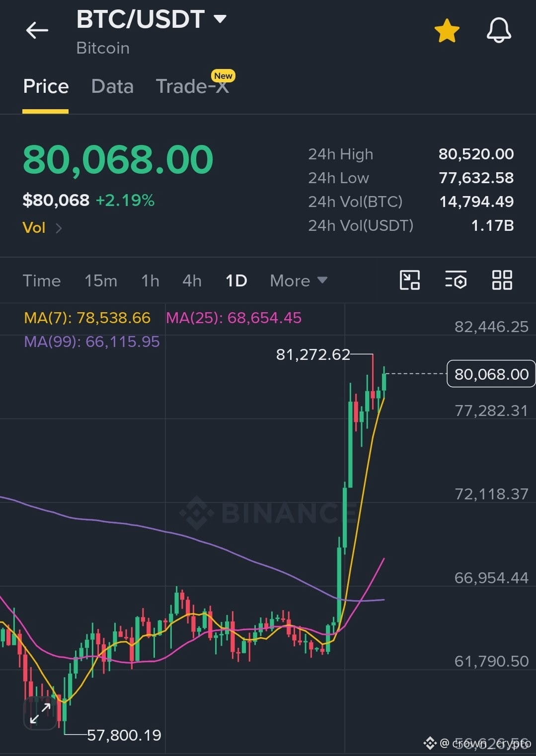Image resolution: width=536 pixels, height=756 pixels.
Task: Open the Vol chevron link
Action: pos(42,228)
